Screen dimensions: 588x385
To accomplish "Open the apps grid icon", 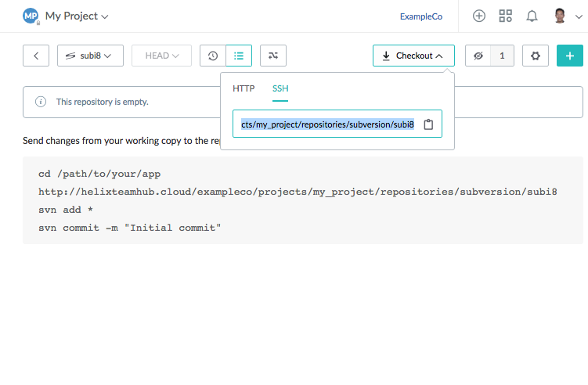I will click(505, 16).
